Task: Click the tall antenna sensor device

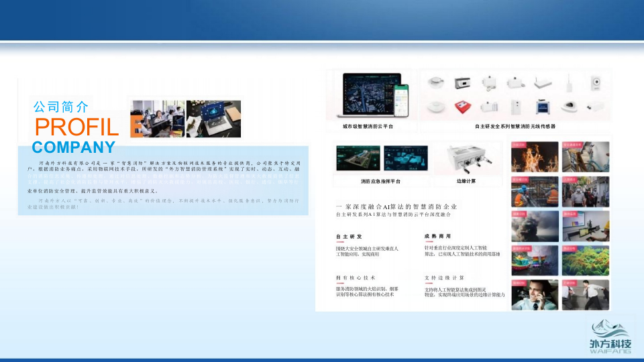Action: coord(568,84)
